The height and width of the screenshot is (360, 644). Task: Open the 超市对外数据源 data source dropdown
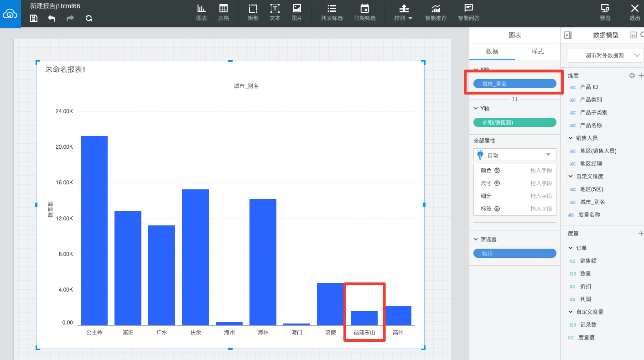[605, 55]
